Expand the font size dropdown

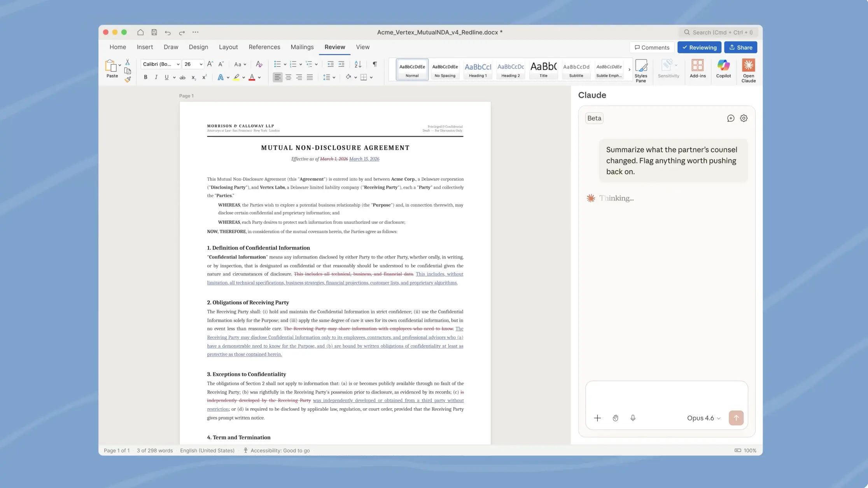(x=201, y=64)
